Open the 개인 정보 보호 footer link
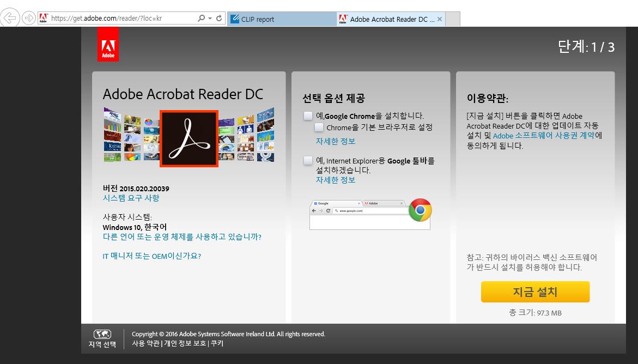 coord(185,344)
